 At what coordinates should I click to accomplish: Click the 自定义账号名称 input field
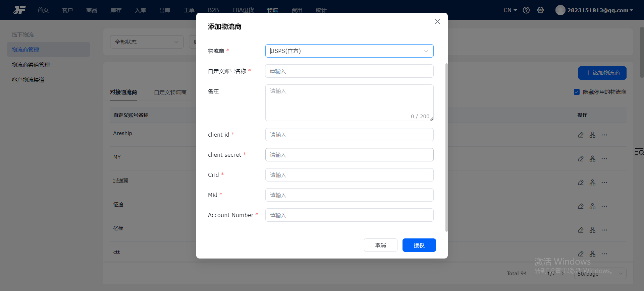coord(349,71)
